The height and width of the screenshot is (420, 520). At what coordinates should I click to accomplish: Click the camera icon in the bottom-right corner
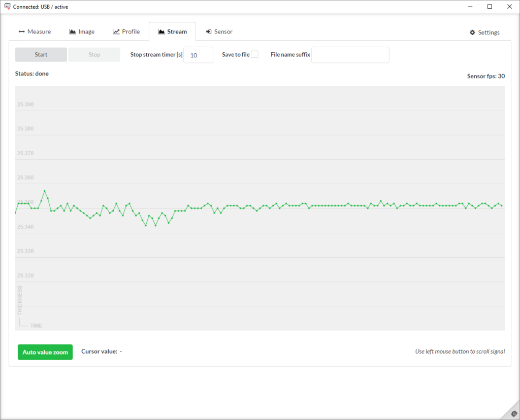pos(513,413)
